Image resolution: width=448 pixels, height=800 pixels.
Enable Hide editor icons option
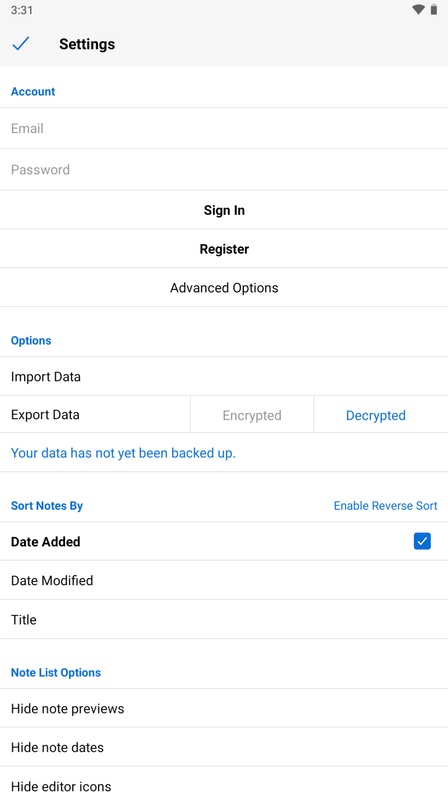[x=224, y=785]
